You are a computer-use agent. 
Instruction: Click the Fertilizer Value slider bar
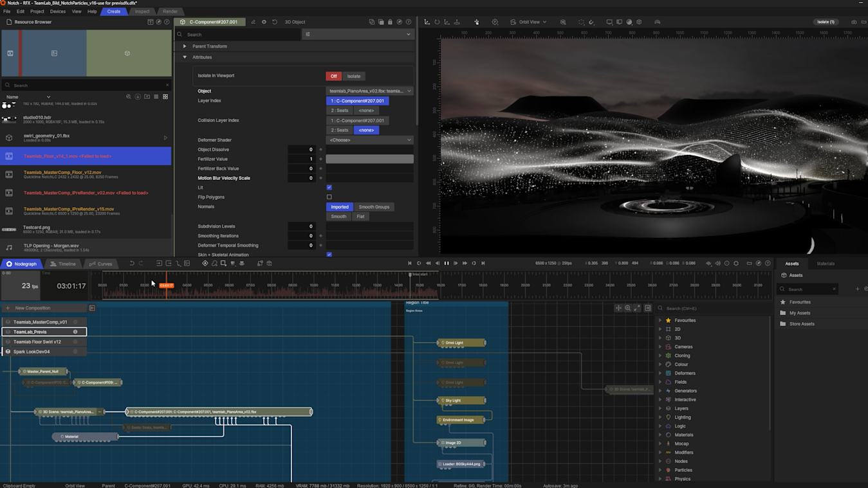[369, 159]
